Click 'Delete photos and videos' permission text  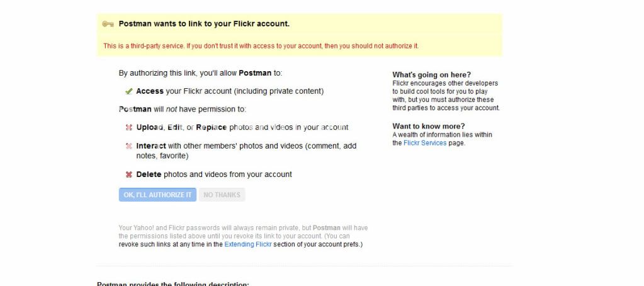214,174
